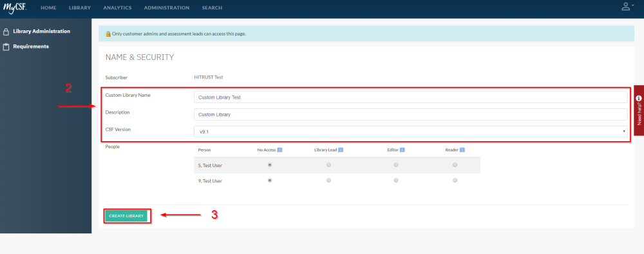Open the ADMINISTRATION menu

click(x=167, y=8)
